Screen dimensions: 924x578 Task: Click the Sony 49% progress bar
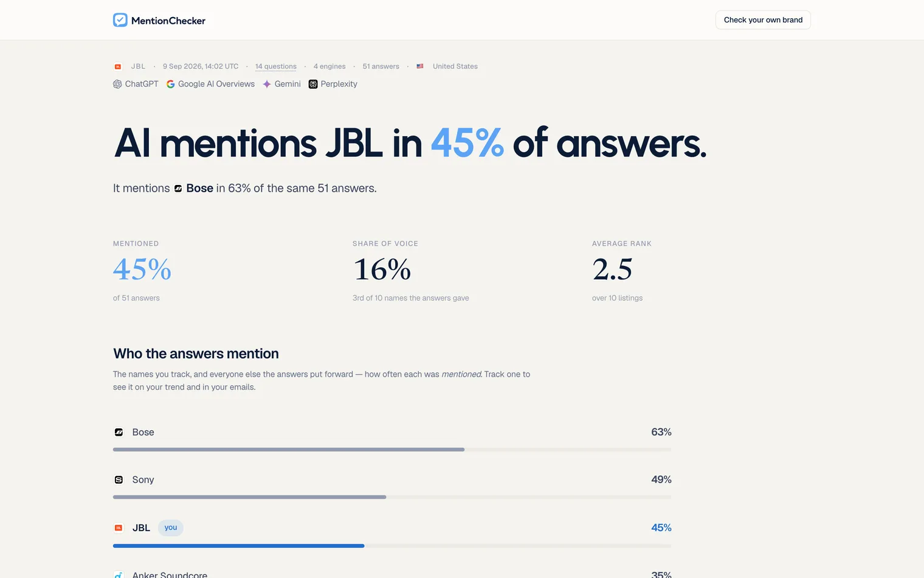click(x=392, y=497)
